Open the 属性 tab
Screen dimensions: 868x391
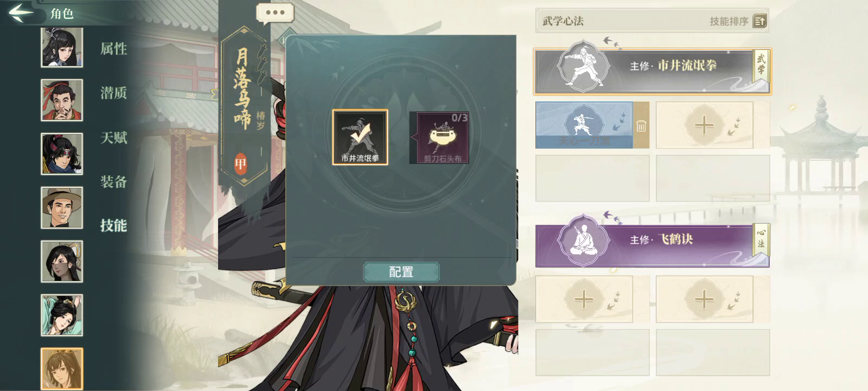coord(113,49)
